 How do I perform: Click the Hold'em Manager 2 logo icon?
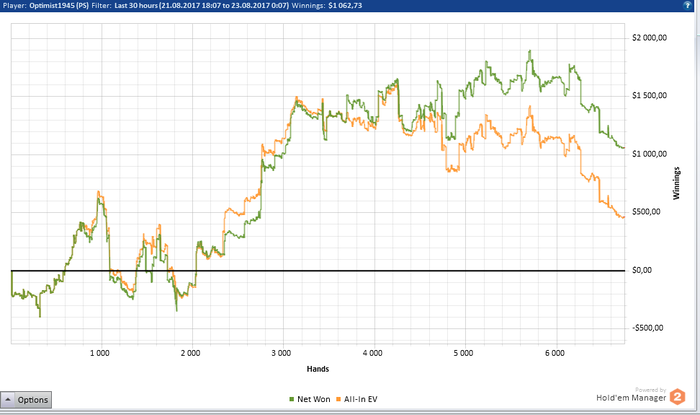tap(677, 397)
